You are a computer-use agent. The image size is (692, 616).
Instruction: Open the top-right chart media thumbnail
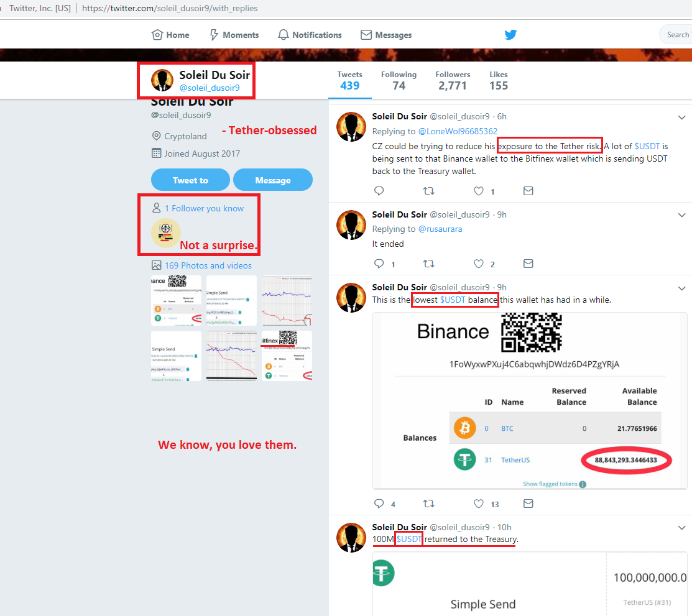pos(287,300)
